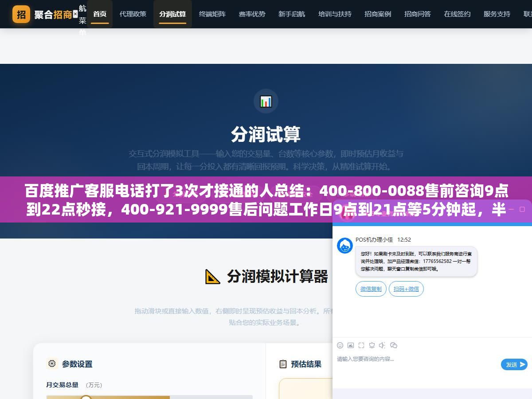
Task: Open the 终端矩阵 nav item
Action: pos(212,14)
